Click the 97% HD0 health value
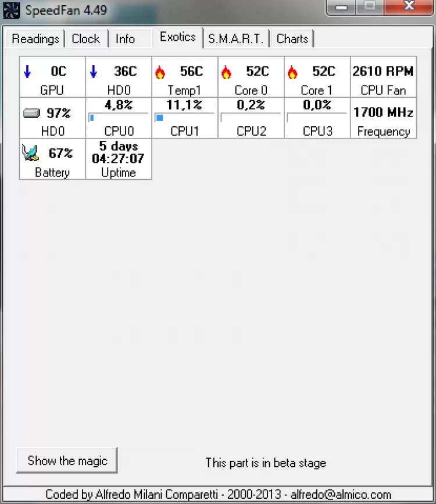Viewport: 436px width, 504px height. 59,113
